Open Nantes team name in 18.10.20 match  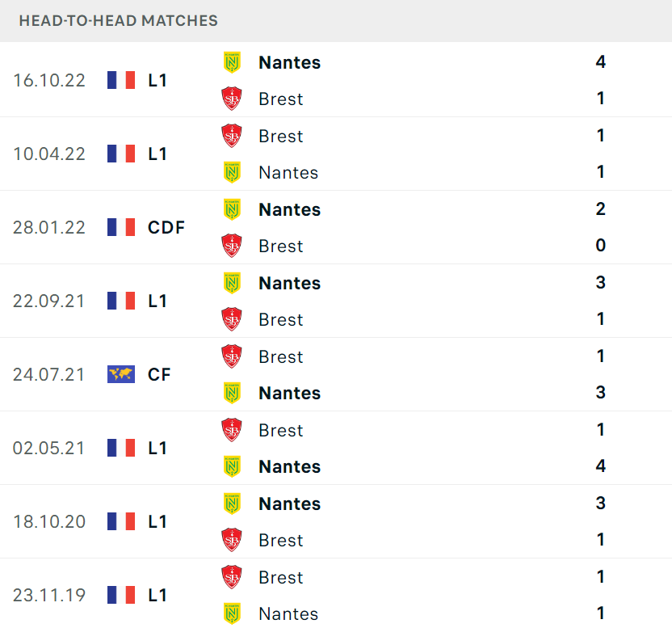[290, 504]
